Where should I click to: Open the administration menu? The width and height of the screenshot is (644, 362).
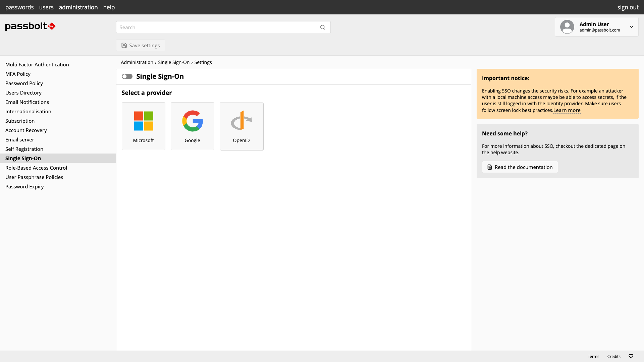(x=78, y=7)
